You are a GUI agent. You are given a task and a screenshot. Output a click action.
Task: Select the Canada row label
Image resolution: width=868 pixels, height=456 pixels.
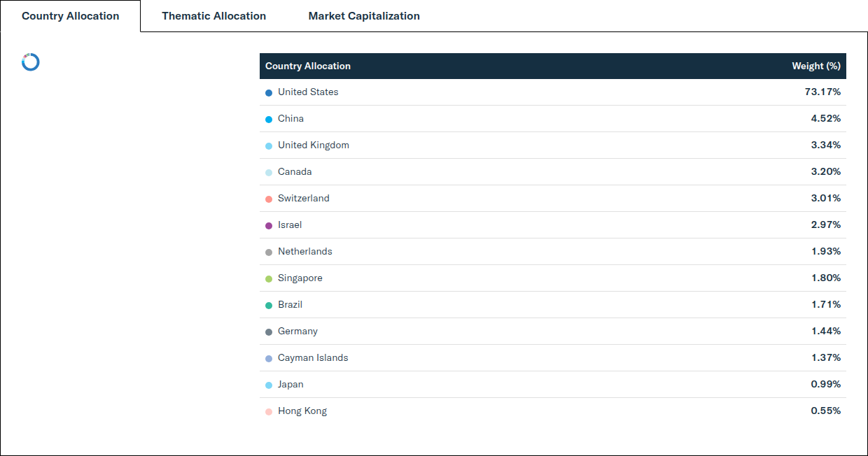coord(295,171)
